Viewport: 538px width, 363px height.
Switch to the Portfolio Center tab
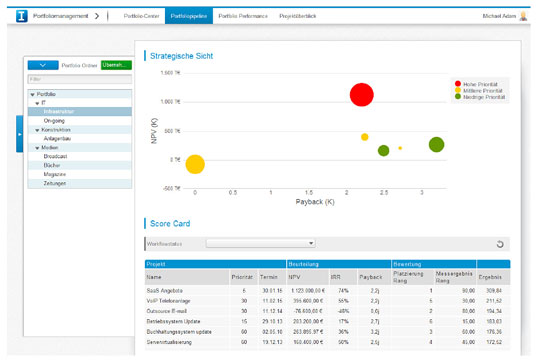(x=141, y=16)
